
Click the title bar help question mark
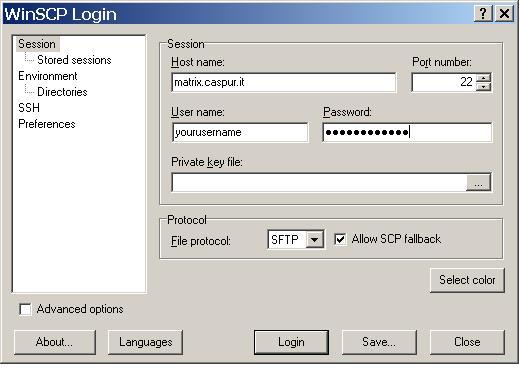click(483, 14)
